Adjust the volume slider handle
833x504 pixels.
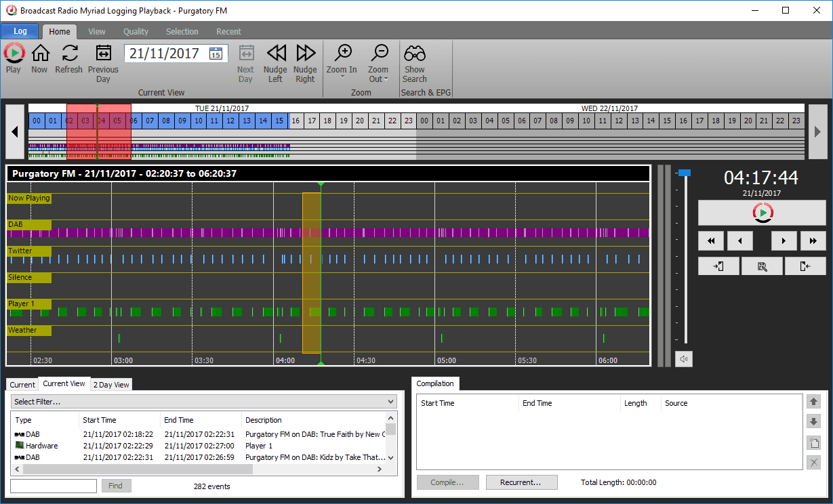685,173
